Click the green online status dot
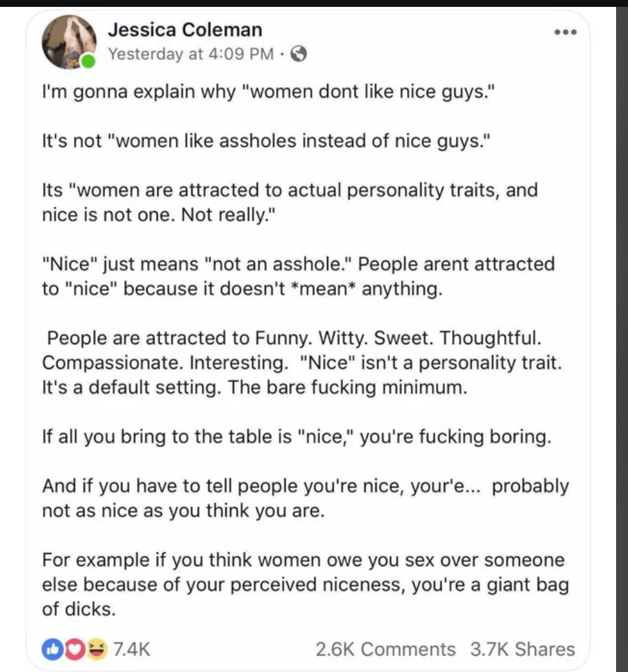628x672 pixels. 88,62
